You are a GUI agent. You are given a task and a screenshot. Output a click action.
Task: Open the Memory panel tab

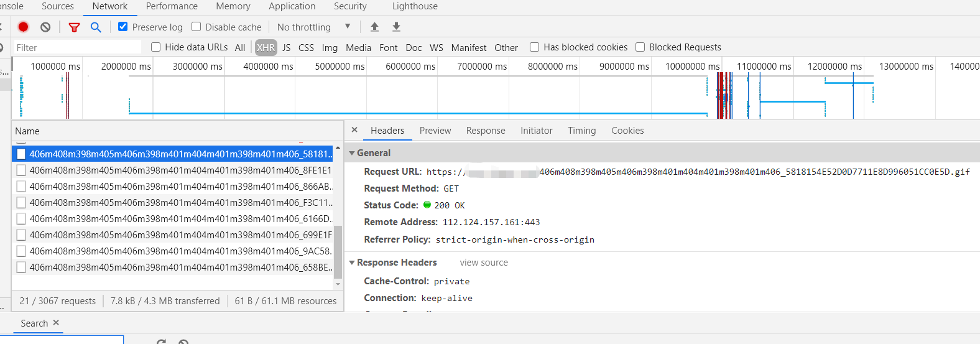coord(233,6)
